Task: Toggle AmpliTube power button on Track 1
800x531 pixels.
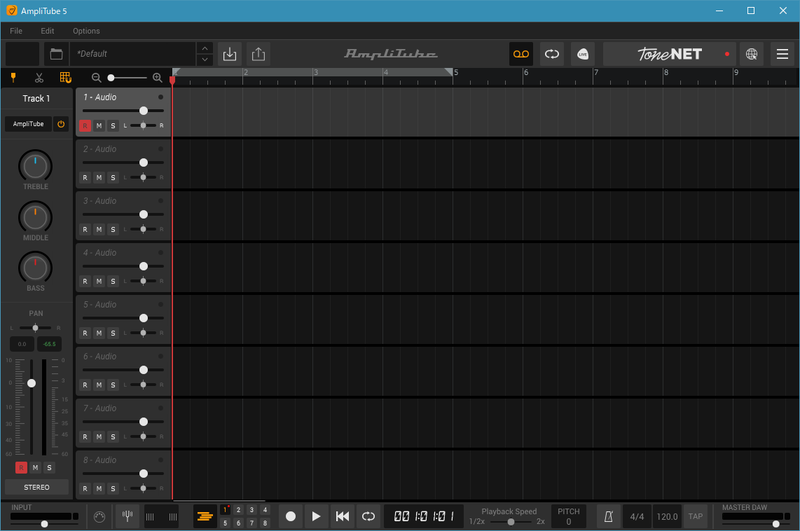Action: [61, 124]
